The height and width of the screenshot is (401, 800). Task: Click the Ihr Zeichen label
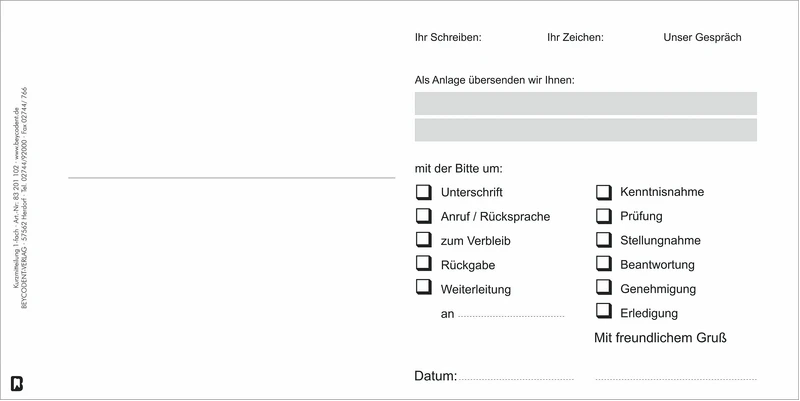575,38
